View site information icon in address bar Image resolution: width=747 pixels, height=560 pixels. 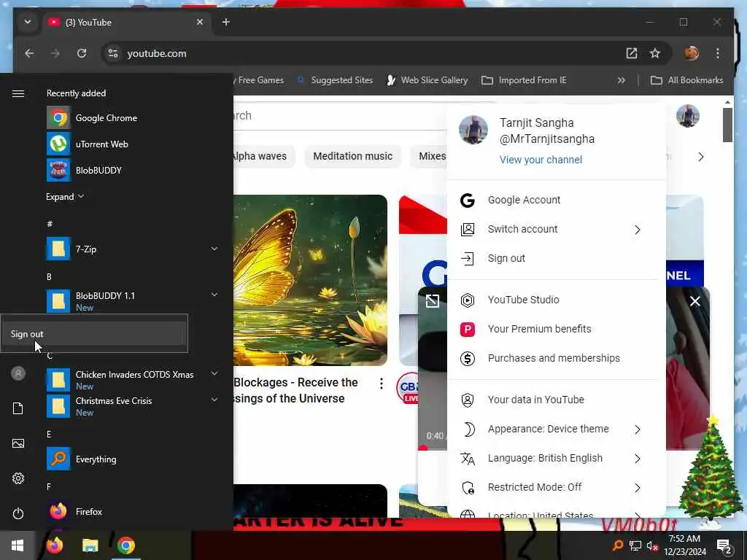[x=113, y=53]
